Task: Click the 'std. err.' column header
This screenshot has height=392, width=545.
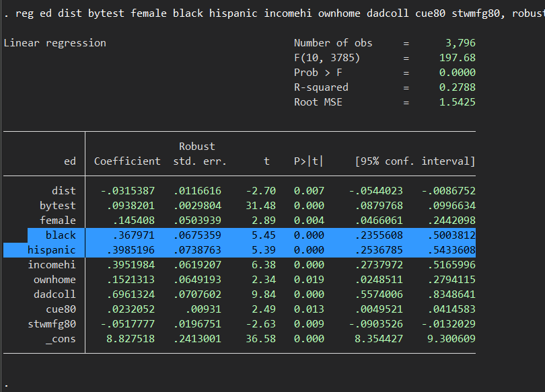Action: (200, 161)
